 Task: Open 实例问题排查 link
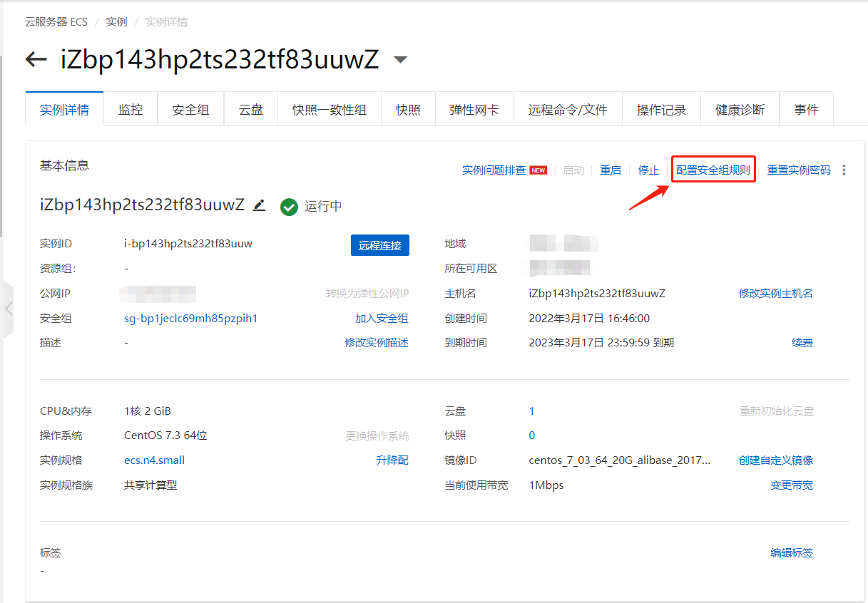click(x=494, y=170)
